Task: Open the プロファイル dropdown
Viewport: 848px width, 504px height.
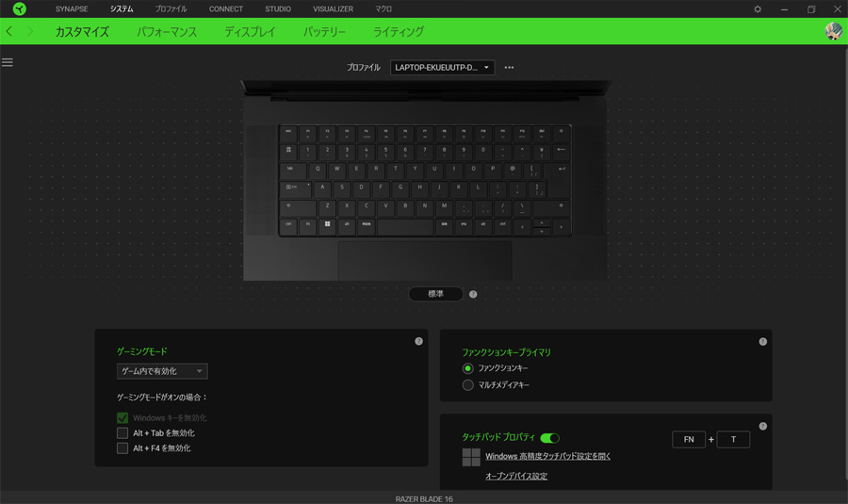Action: coord(443,68)
